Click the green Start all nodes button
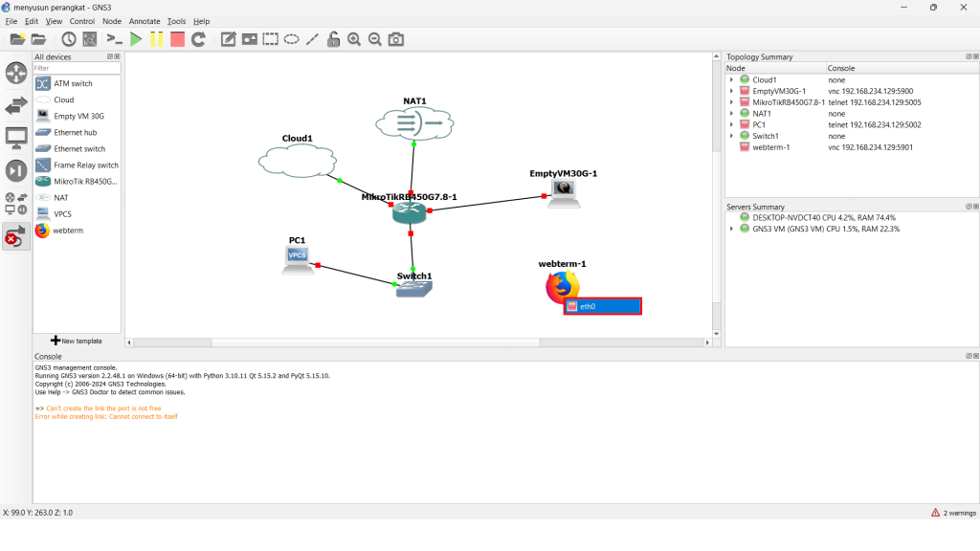This screenshot has width=980, height=551. pos(136,39)
